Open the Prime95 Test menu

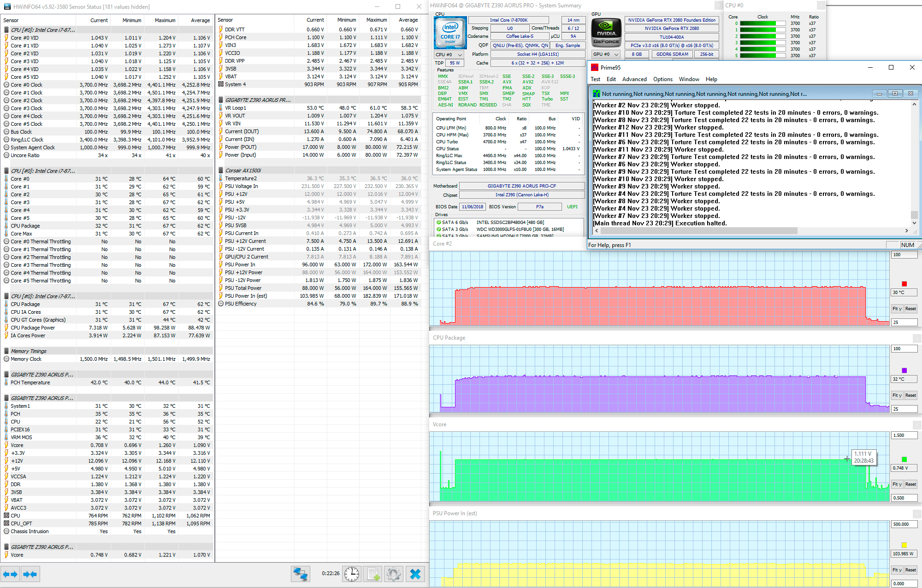point(595,79)
